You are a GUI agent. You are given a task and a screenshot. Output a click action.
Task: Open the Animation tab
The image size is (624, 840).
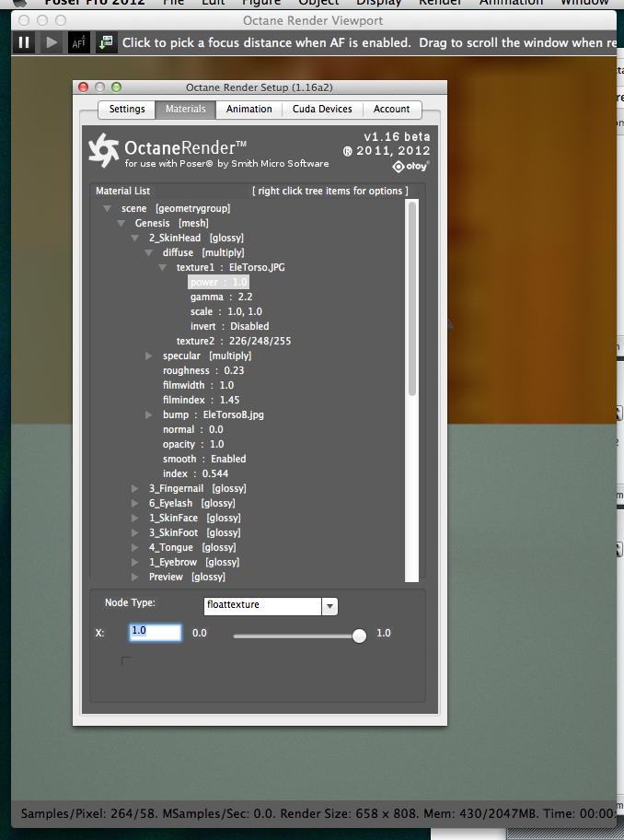click(248, 110)
